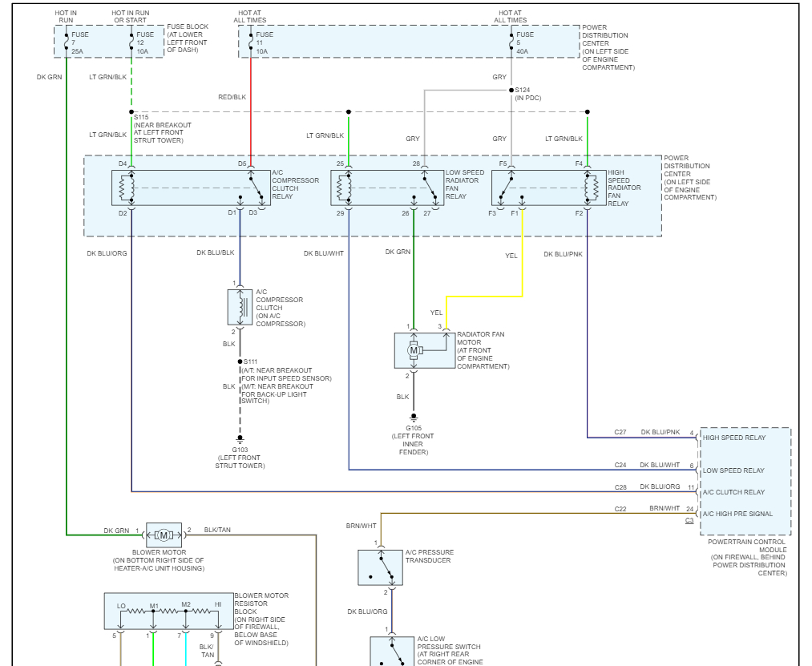Select the A/C low pressure switch symbol

[x=392, y=652]
